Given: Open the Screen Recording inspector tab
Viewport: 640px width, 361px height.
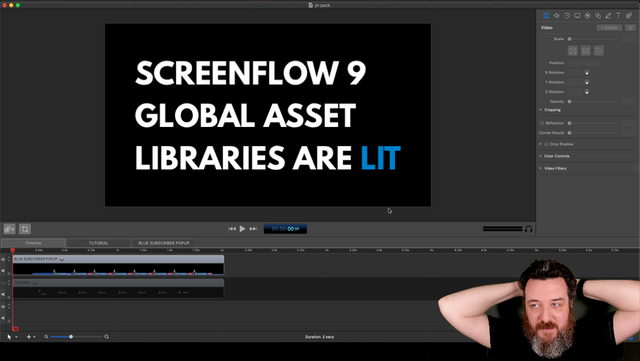Looking at the screenshot, I should [x=577, y=16].
